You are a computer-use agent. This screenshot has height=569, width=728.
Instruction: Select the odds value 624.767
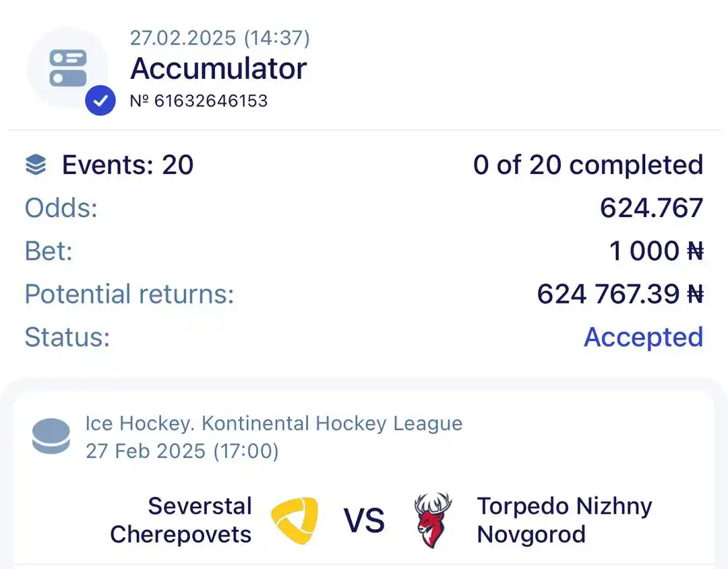(x=652, y=208)
